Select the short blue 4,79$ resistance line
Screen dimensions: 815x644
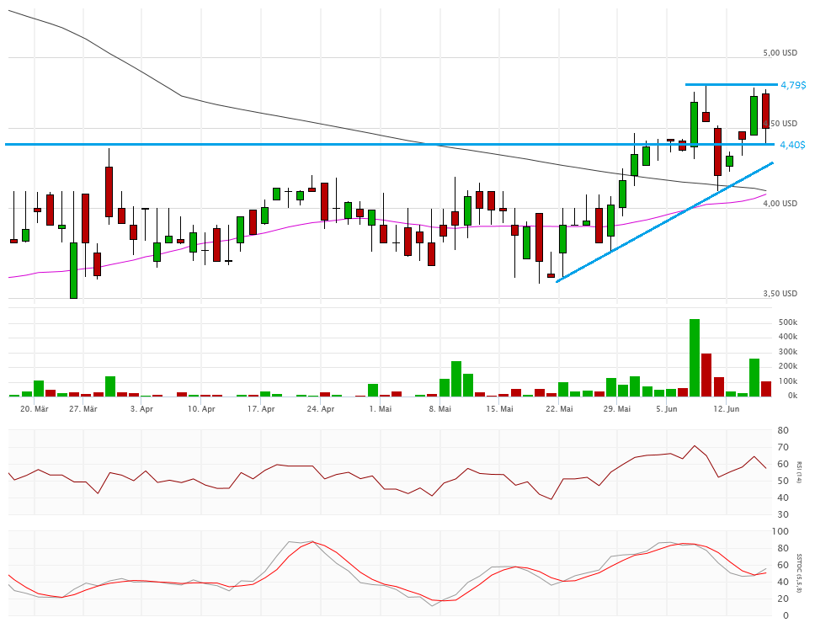click(730, 84)
